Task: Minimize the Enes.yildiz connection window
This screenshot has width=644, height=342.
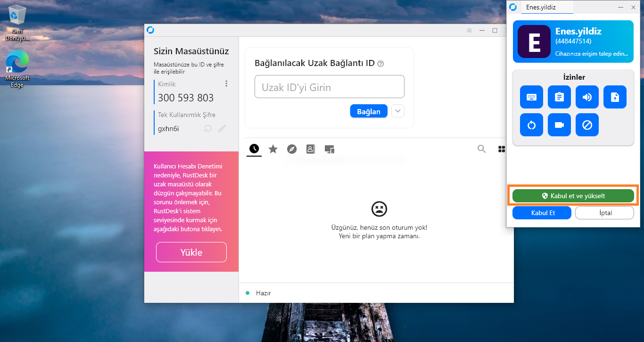Action: pos(621,7)
